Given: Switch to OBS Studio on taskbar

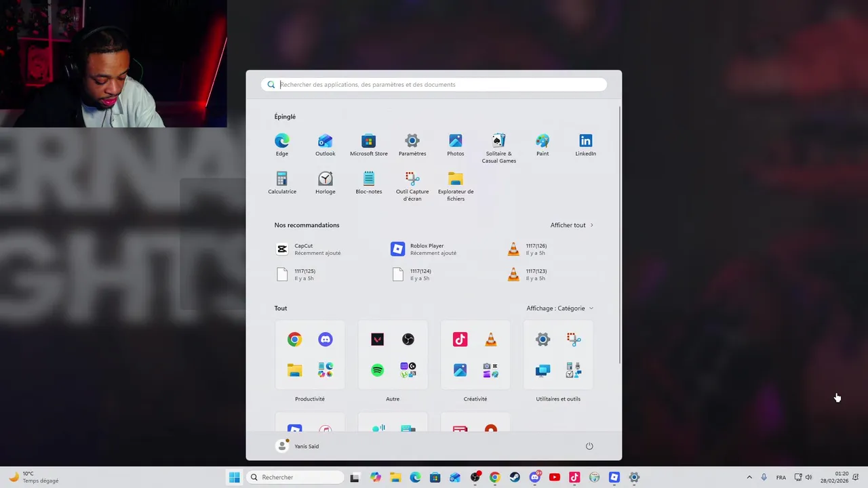Looking at the screenshot, I should click(475, 477).
